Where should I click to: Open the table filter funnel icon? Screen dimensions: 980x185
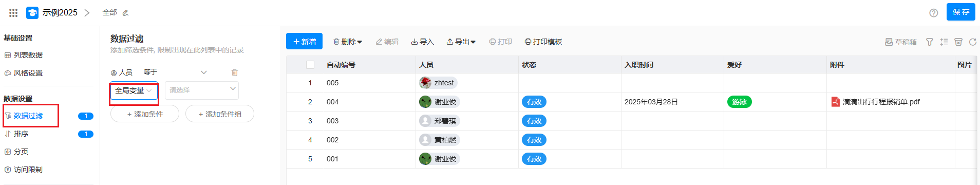pyautogui.click(x=929, y=42)
